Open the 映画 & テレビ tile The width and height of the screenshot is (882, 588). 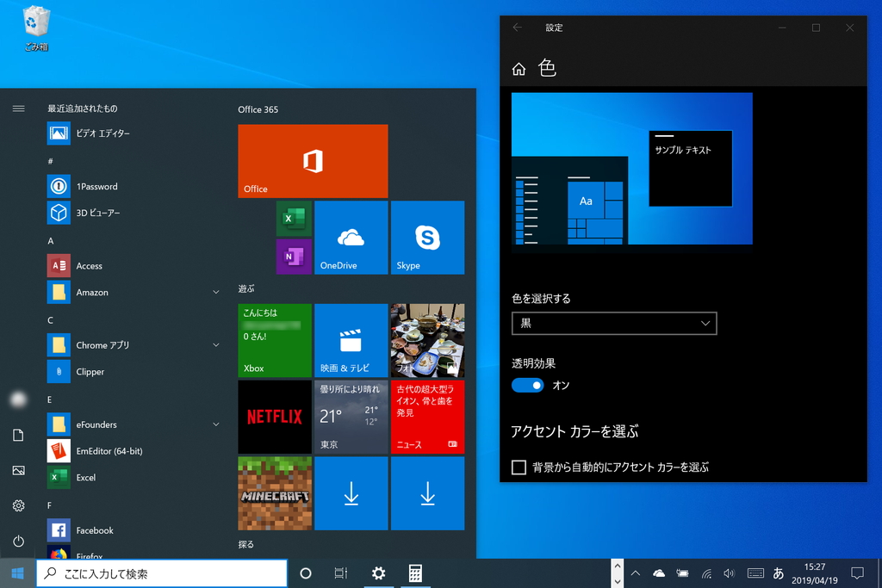click(x=351, y=340)
